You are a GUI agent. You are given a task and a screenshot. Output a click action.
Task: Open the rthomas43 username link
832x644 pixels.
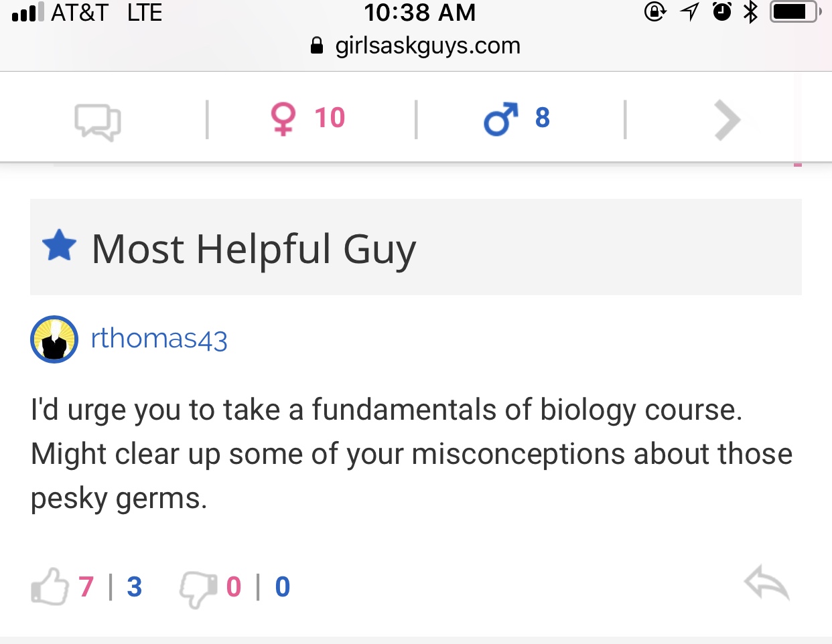click(159, 339)
